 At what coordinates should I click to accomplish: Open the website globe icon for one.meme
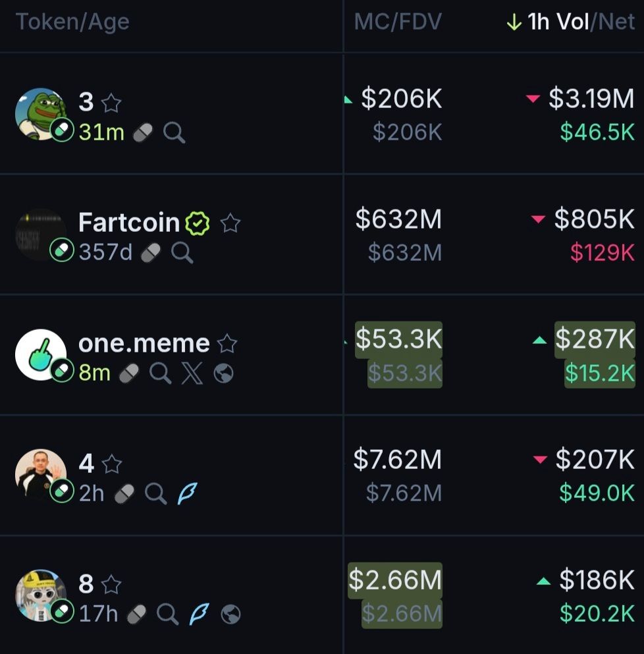(224, 374)
